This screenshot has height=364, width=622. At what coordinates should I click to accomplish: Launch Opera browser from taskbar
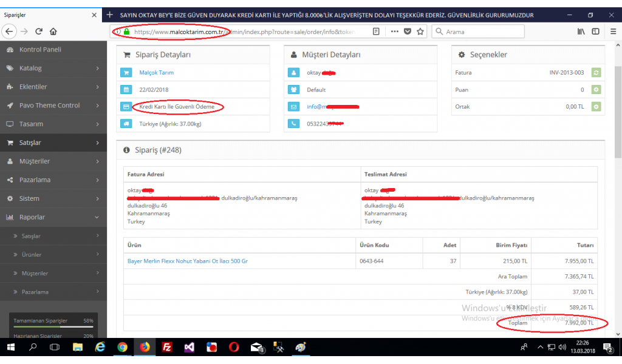click(234, 348)
